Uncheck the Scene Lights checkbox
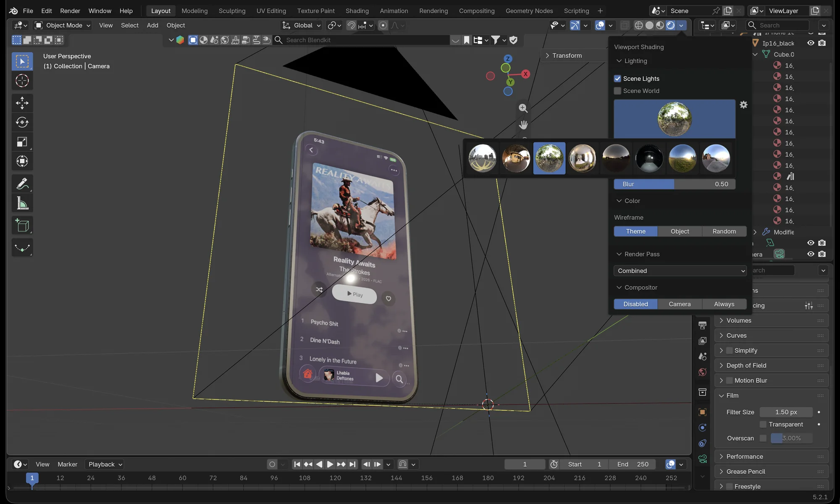 tap(617, 79)
